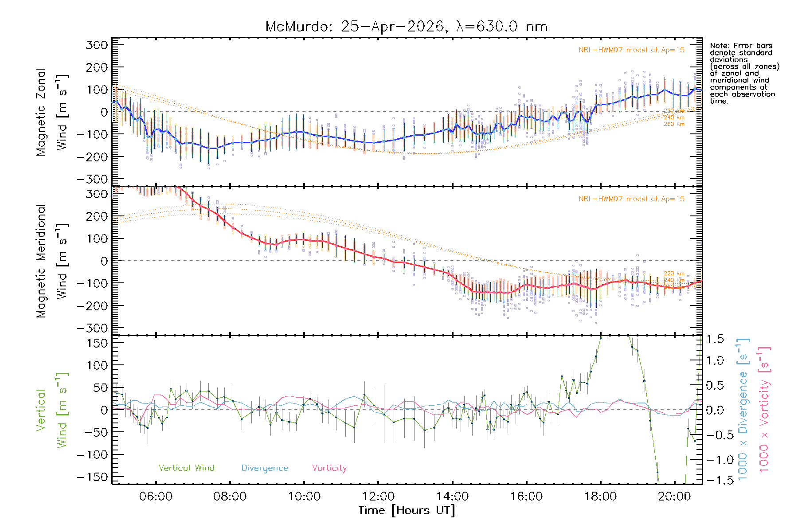Click the 10:00 time axis tick label

304,496
